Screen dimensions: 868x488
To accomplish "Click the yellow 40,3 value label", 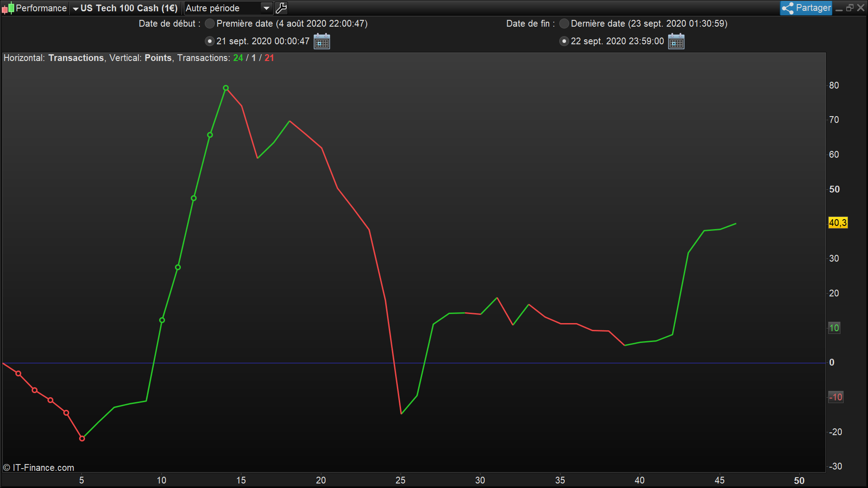I will pos(838,223).
